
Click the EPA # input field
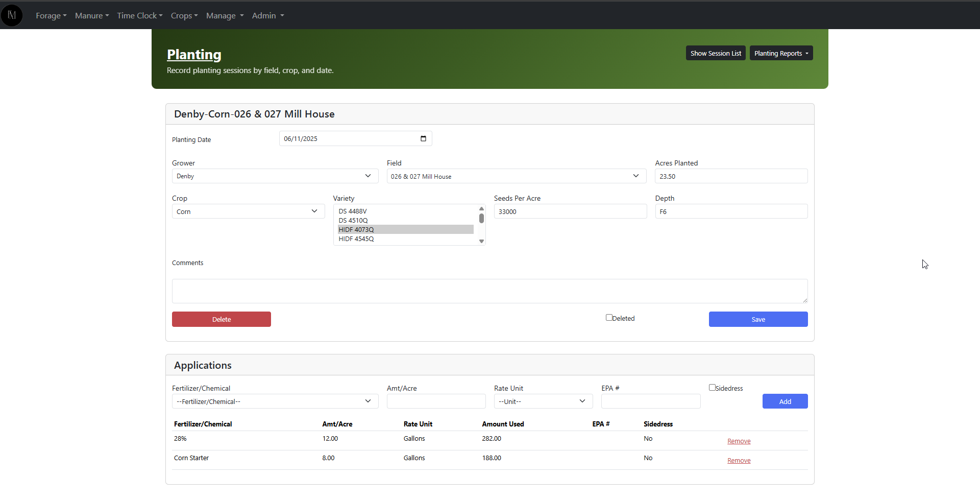(x=651, y=401)
